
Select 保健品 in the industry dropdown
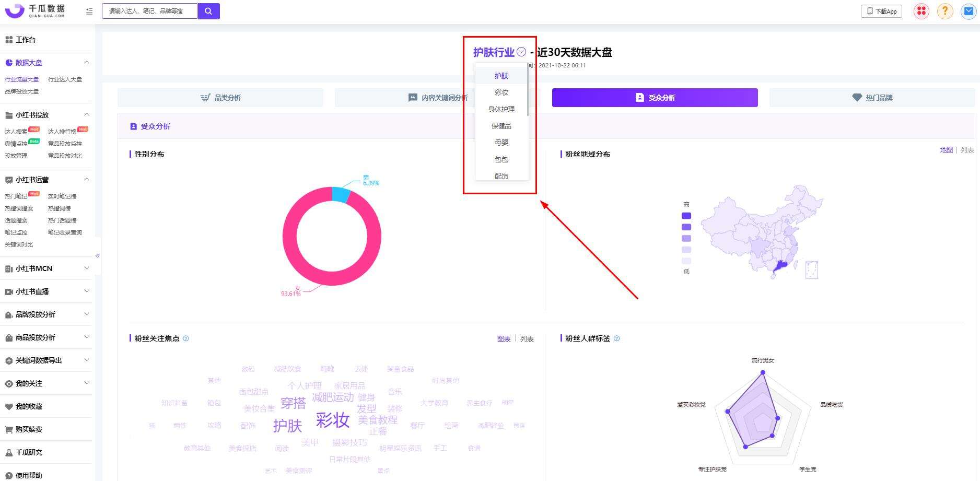(x=501, y=126)
